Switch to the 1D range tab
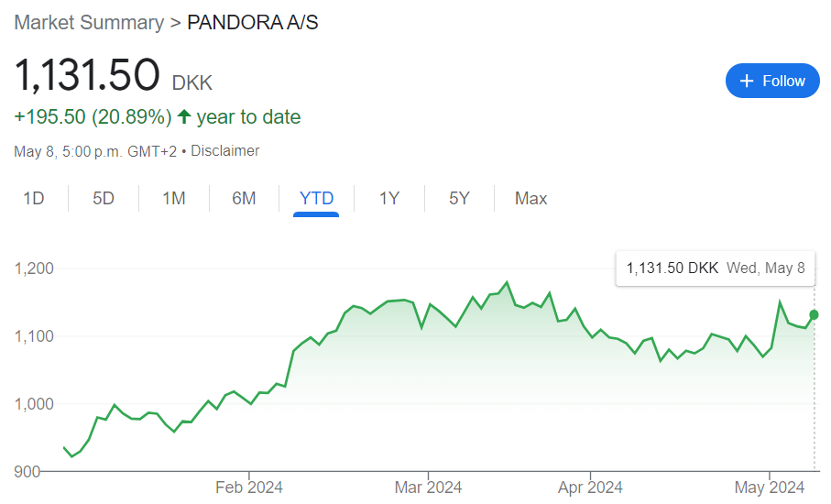 (34, 198)
